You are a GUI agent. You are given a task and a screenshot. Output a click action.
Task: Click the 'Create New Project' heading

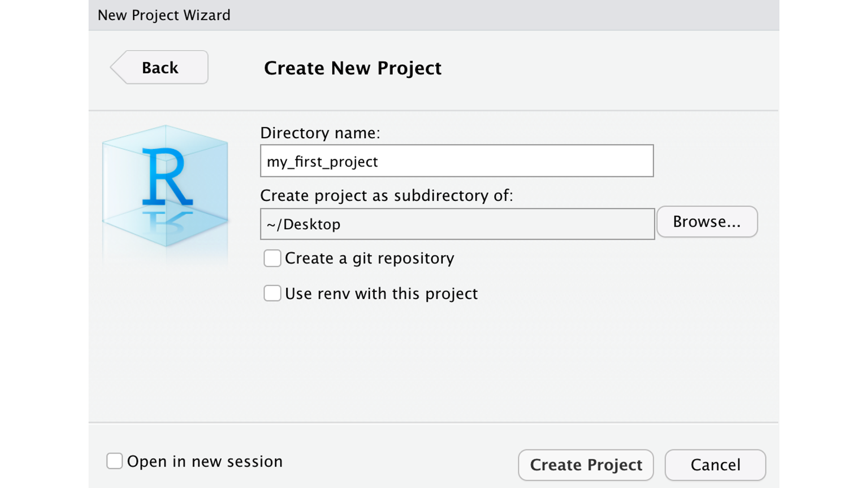(x=353, y=68)
